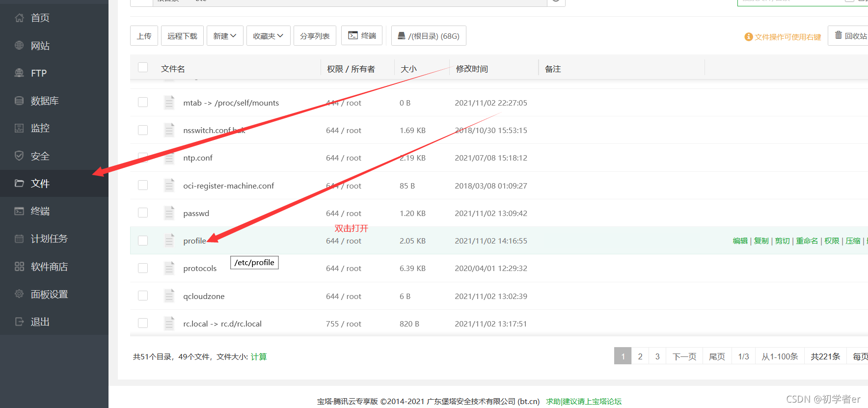Screen dimensions: 868x408
Task: Click the 分享列表 button
Action: (x=315, y=36)
